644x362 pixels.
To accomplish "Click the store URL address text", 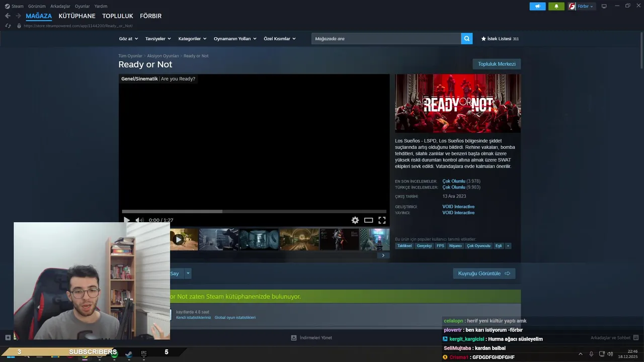I will 78,26.
